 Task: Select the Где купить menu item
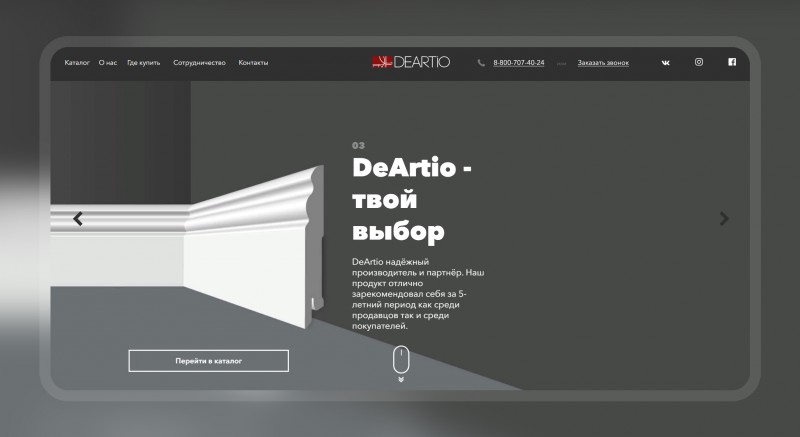tap(143, 63)
